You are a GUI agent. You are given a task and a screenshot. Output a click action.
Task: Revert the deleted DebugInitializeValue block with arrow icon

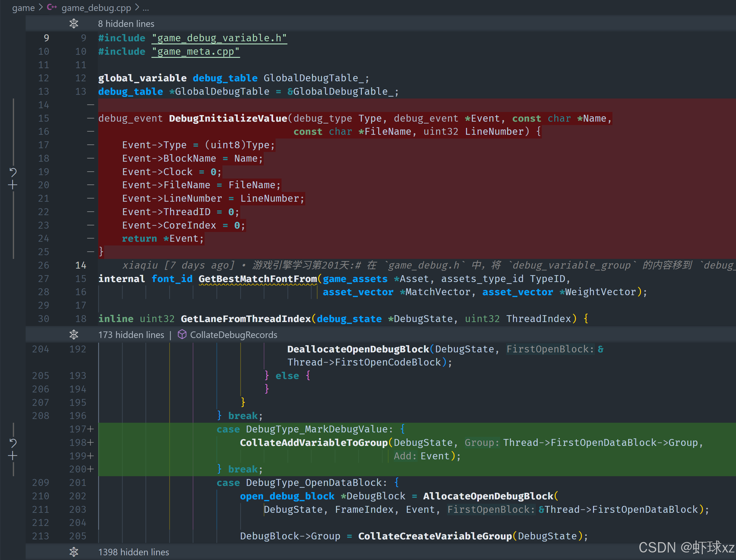[13, 172]
